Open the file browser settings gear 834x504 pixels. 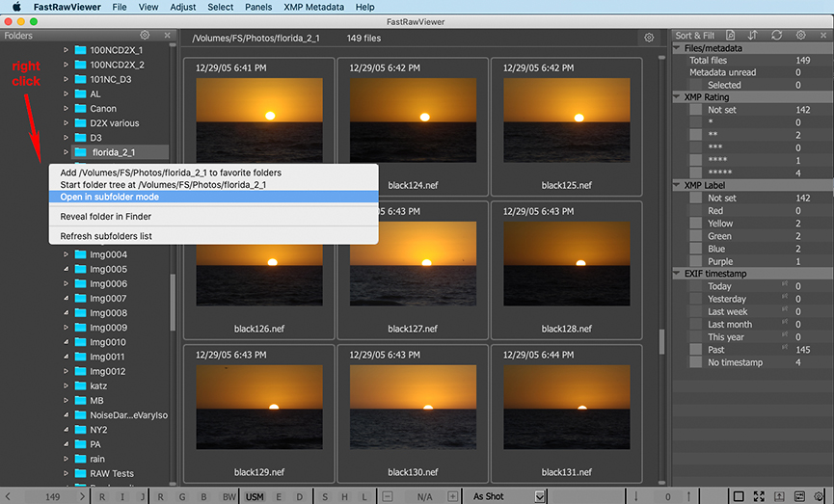coord(649,38)
